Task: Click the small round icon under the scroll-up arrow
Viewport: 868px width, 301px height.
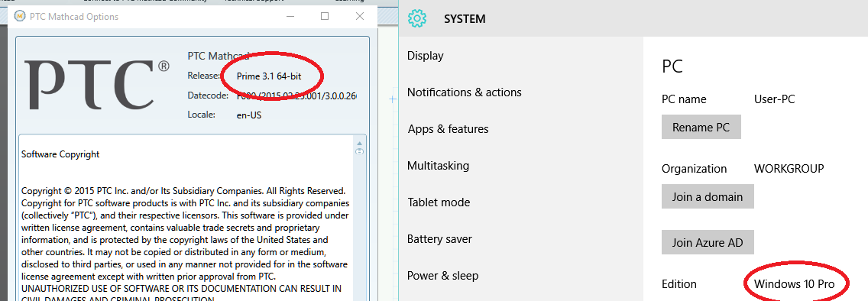Action: tap(359, 151)
